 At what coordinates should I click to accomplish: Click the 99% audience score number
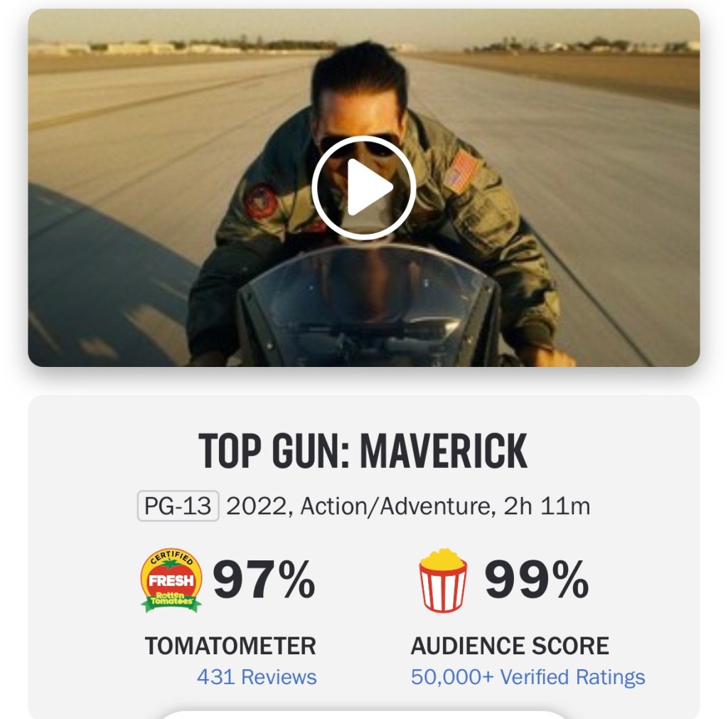click(x=537, y=579)
